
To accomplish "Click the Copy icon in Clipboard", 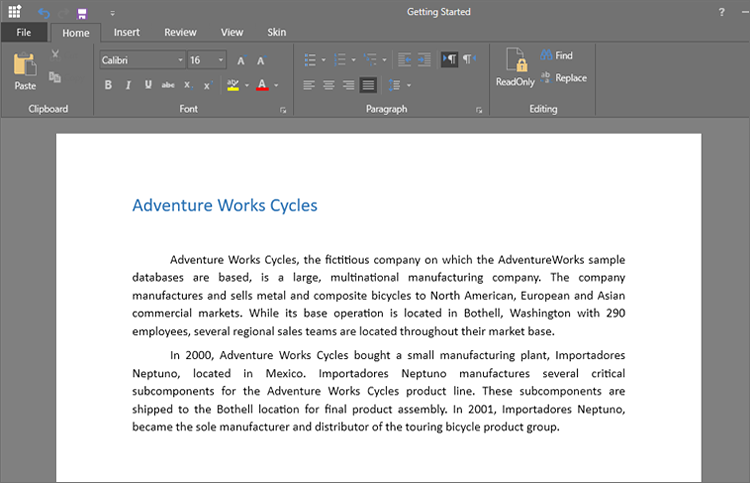I will pos(55,77).
